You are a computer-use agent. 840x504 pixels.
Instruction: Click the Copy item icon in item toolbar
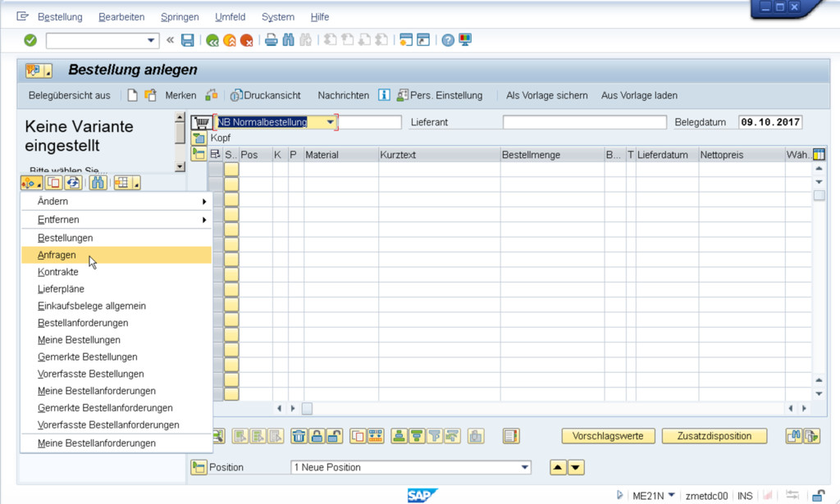point(358,436)
